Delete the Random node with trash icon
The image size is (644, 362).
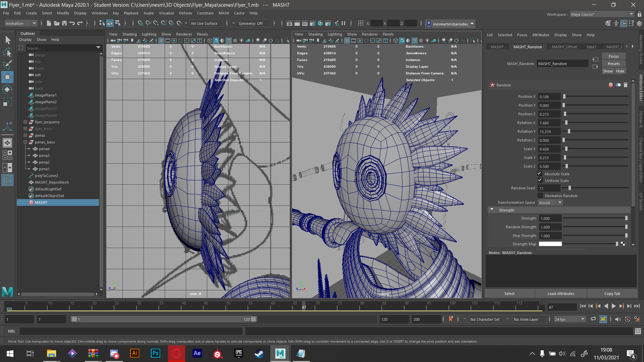point(625,85)
